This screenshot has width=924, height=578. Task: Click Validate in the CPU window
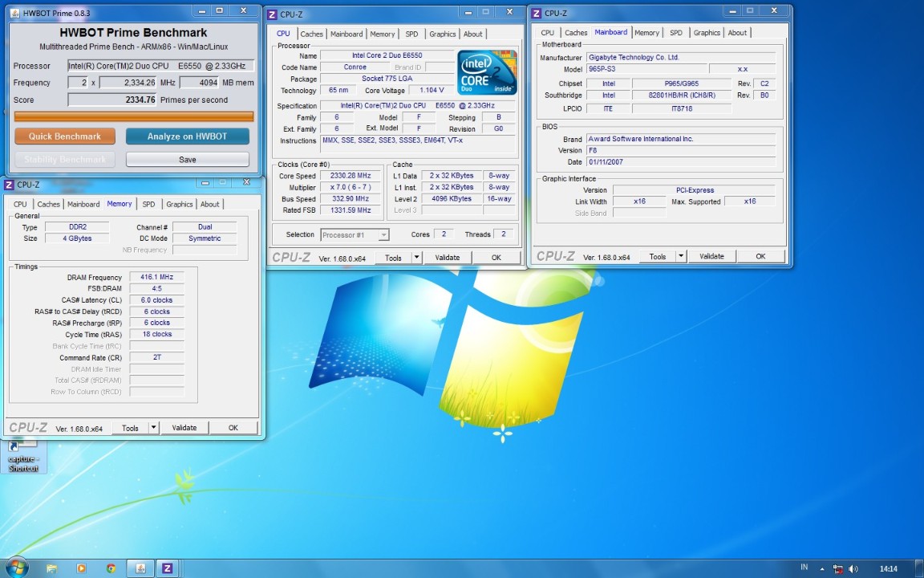(x=448, y=257)
